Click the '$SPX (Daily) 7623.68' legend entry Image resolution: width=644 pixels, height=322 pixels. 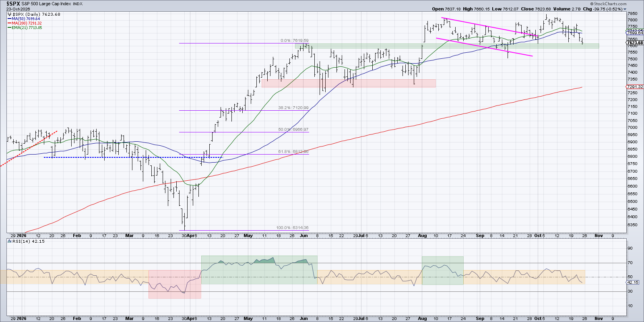(x=37, y=14)
